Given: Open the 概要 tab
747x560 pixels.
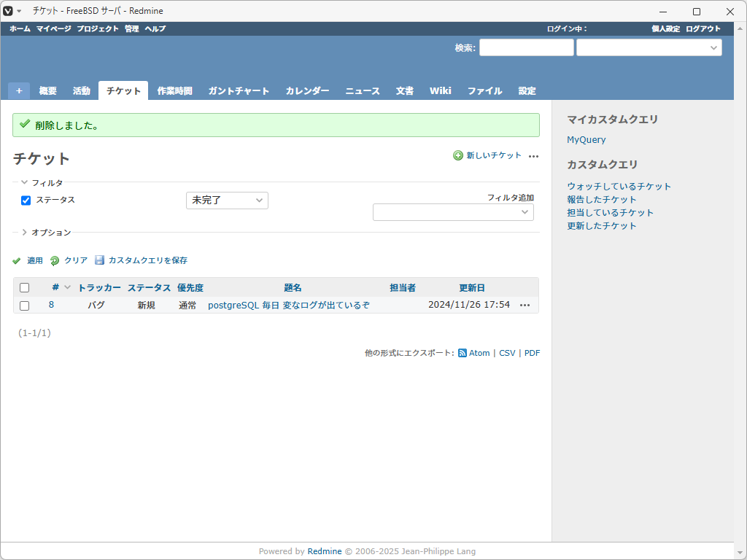Looking at the screenshot, I should (47, 90).
